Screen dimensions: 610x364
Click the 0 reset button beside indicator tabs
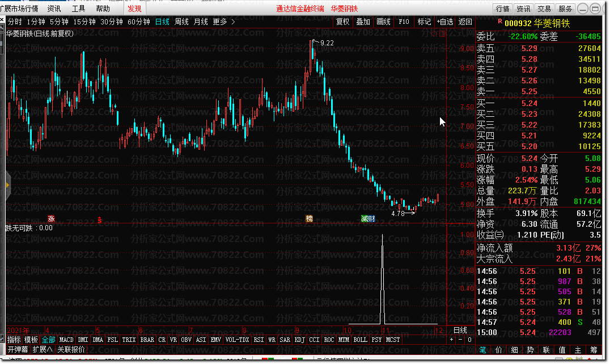click(469, 340)
